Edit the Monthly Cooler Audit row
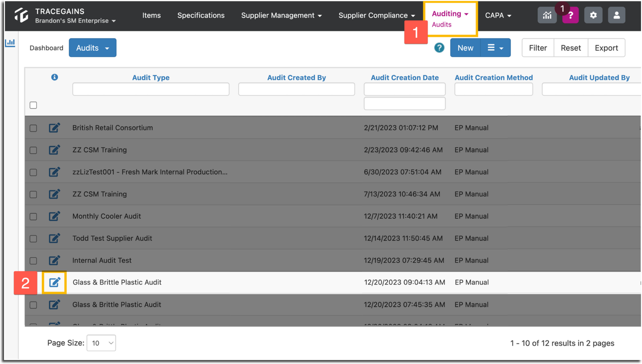642x364 pixels. click(54, 216)
